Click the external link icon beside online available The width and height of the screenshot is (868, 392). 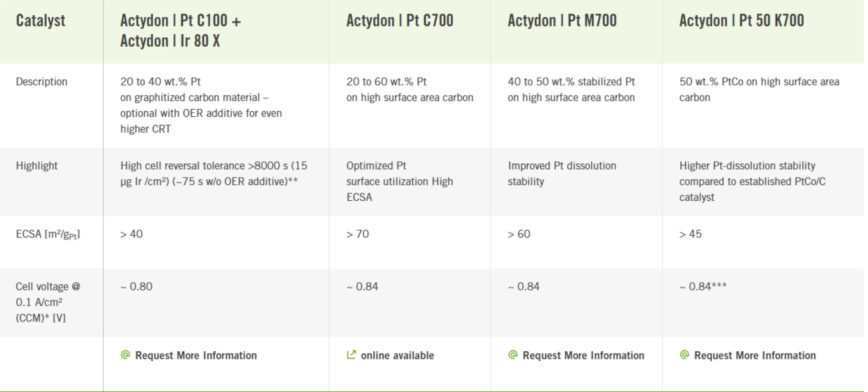pos(351,355)
